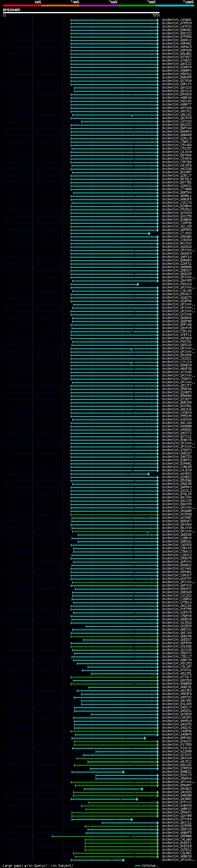Select hit UniRef100_Q9LXG1
This screenshot has width=197, height=868.
click(177, 115)
